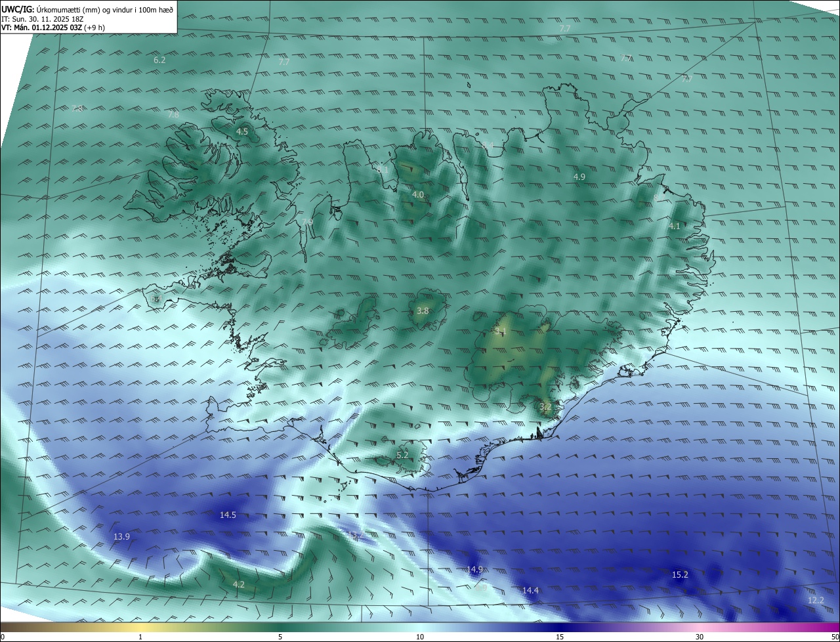Viewport: 840px width, 642px height.
Task: Click the 4.5 value over the Westfjords
Action: pos(242,131)
